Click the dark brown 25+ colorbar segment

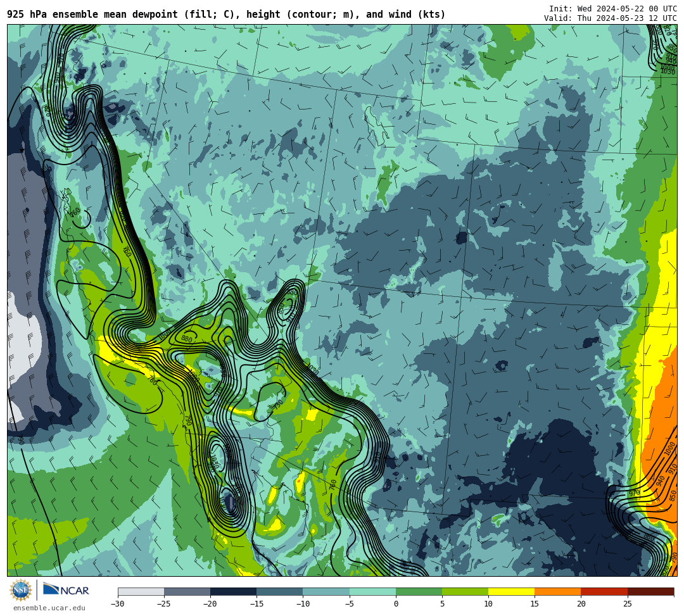tap(651, 591)
